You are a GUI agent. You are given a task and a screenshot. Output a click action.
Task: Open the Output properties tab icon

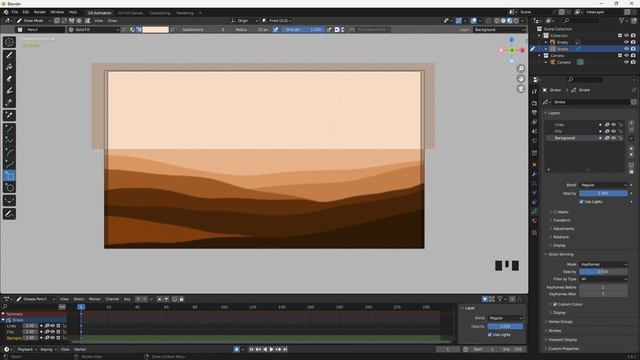(535, 113)
